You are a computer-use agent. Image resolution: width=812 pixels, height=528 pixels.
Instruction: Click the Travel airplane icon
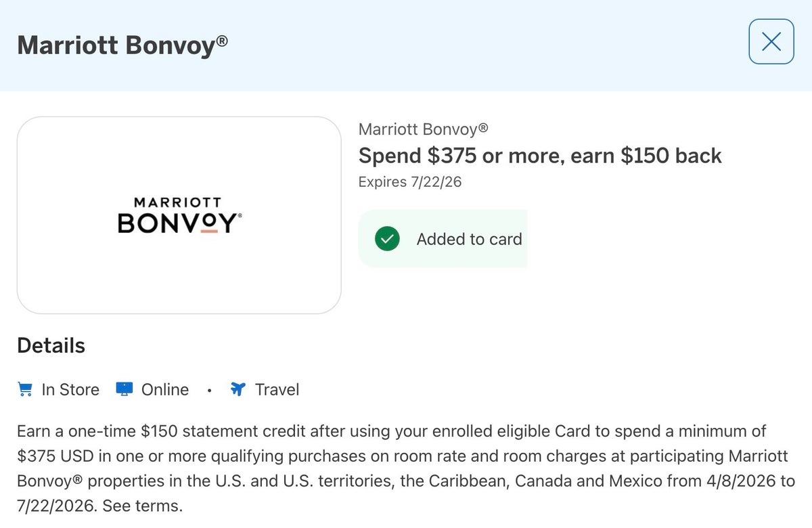tap(238, 389)
